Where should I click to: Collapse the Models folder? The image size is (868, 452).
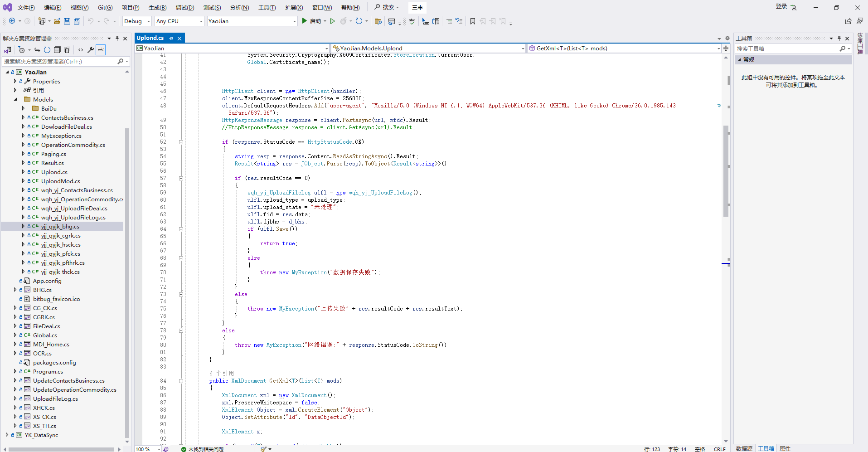coord(15,99)
